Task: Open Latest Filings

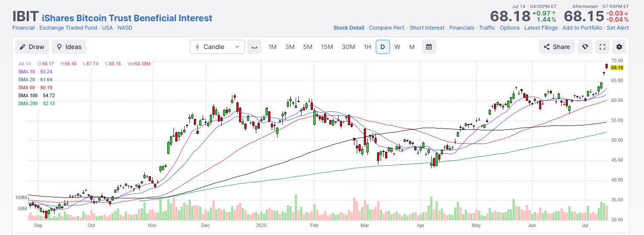Action: (x=541, y=28)
